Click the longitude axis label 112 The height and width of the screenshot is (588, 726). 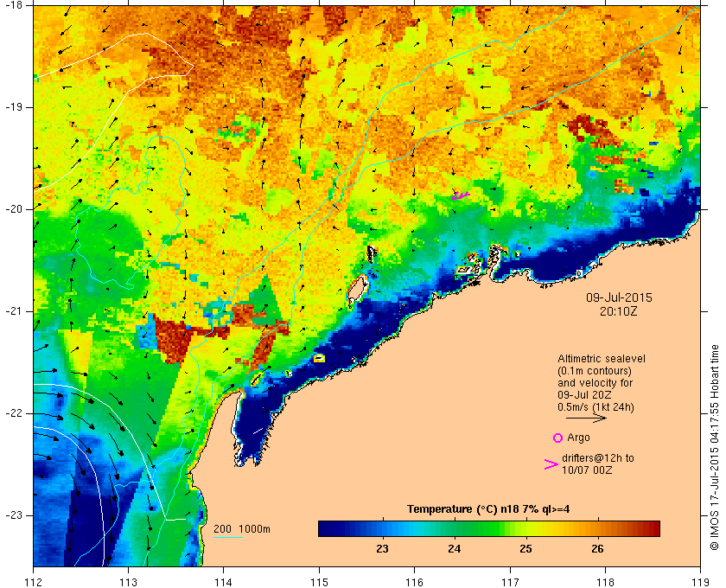(x=34, y=581)
